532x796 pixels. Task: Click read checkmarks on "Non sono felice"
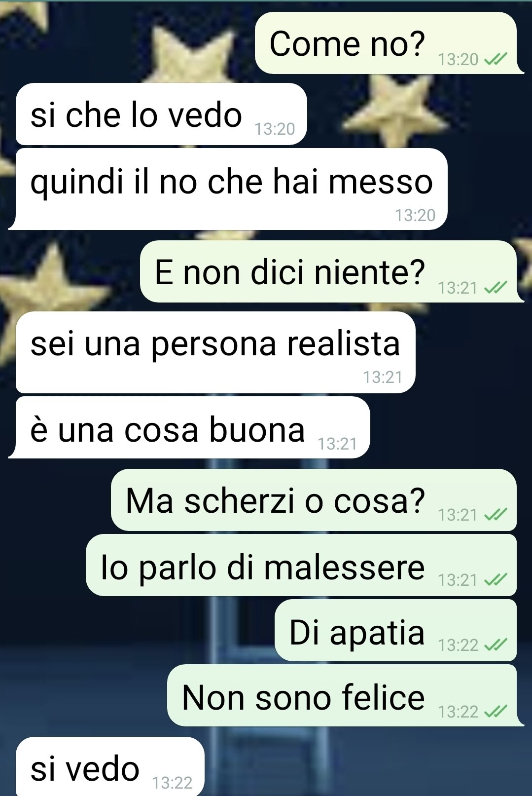tap(496, 712)
